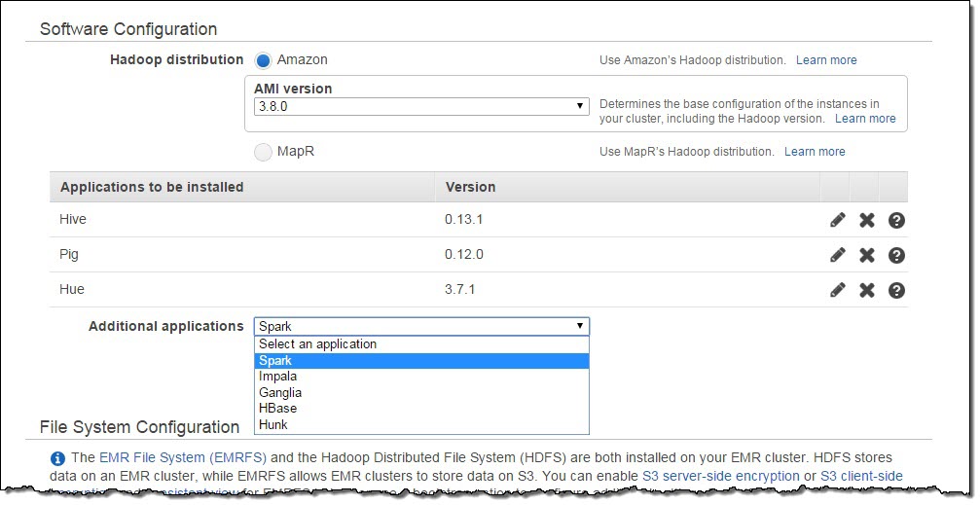Image resolution: width=980 pixels, height=505 pixels.
Task: Click the S3 server-side encryption link
Action: (x=719, y=476)
